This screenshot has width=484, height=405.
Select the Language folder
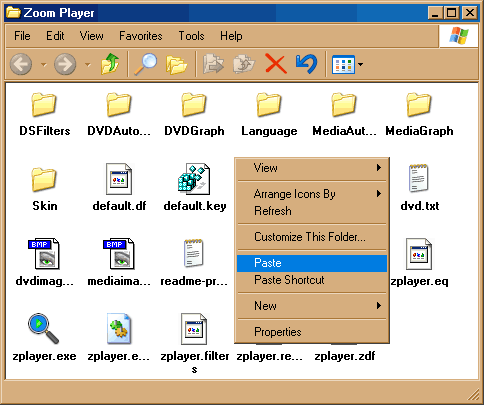click(269, 114)
